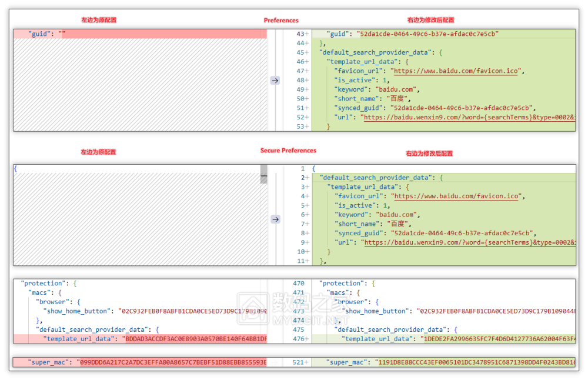Screen dimensions: 588x380
Task: Click the super_mac value in the right pane
Action: coord(475,362)
